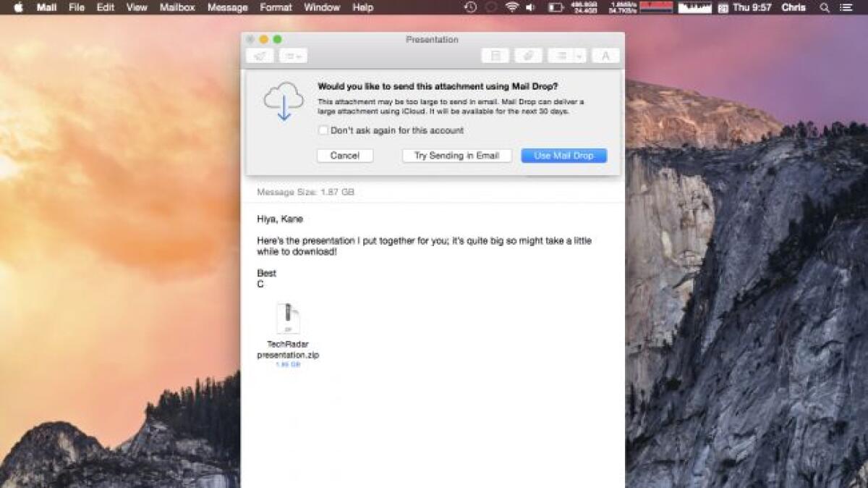Enable Don't ask again for this account

click(x=323, y=130)
